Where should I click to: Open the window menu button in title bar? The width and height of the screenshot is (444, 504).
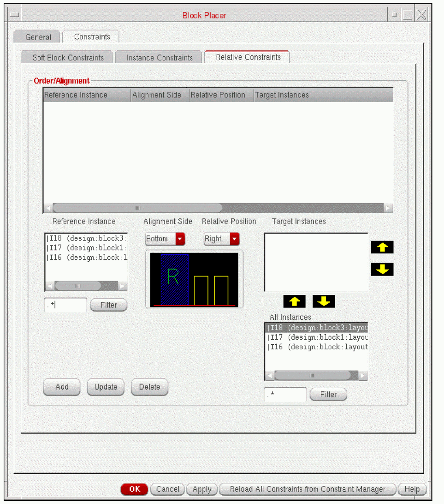pyautogui.click(x=14, y=15)
